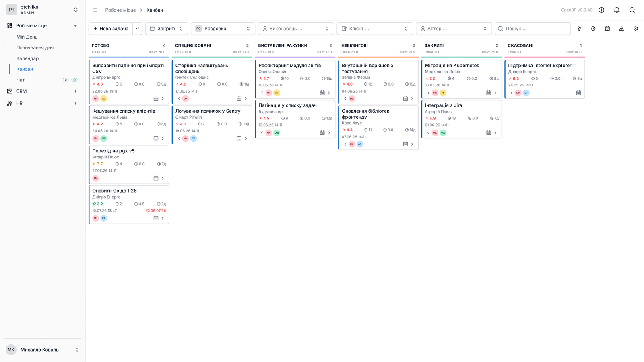Move Кешування списку клієнтів card right
Image resolution: width=644 pixels, height=362 pixels.
[x=163, y=138]
